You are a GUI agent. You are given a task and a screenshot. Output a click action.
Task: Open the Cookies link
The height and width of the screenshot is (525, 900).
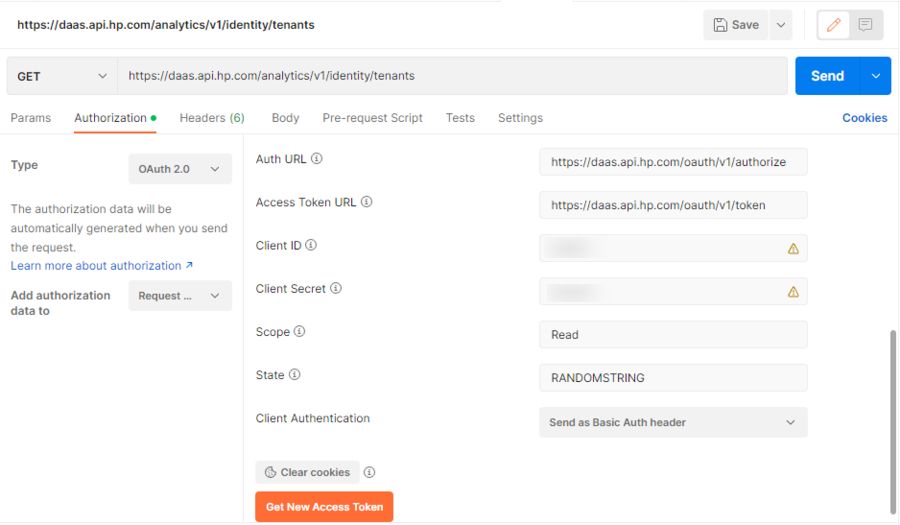tap(864, 118)
